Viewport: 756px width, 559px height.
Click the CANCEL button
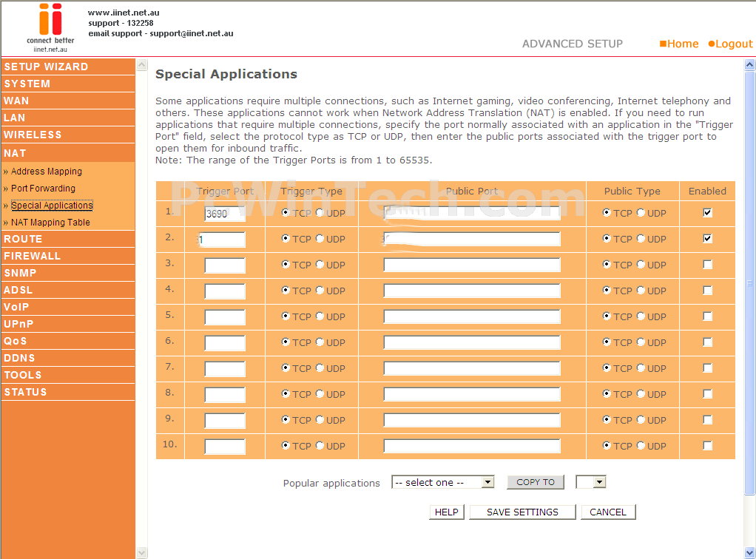point(608,512)
